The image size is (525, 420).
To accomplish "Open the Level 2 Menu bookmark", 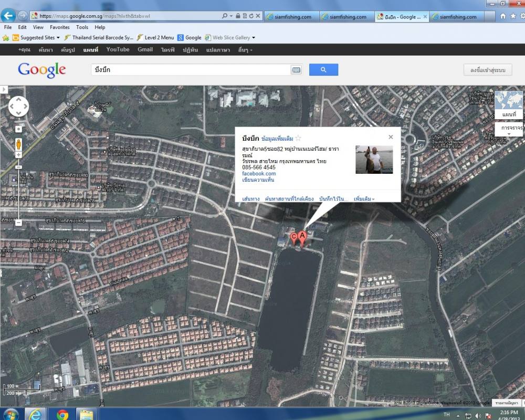I will point(155,37).
